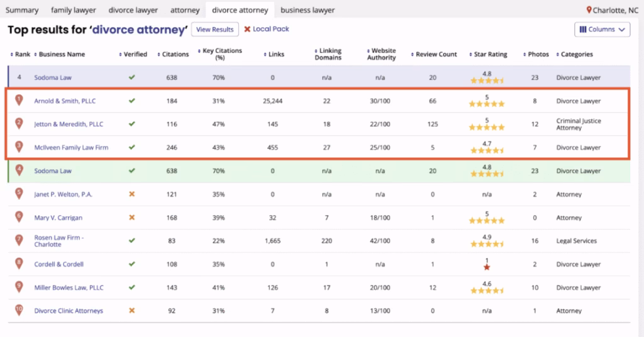This screenshot has height=337, width=644.
Task: Sort table by Citations column header
Action: [x=175, y=55]
